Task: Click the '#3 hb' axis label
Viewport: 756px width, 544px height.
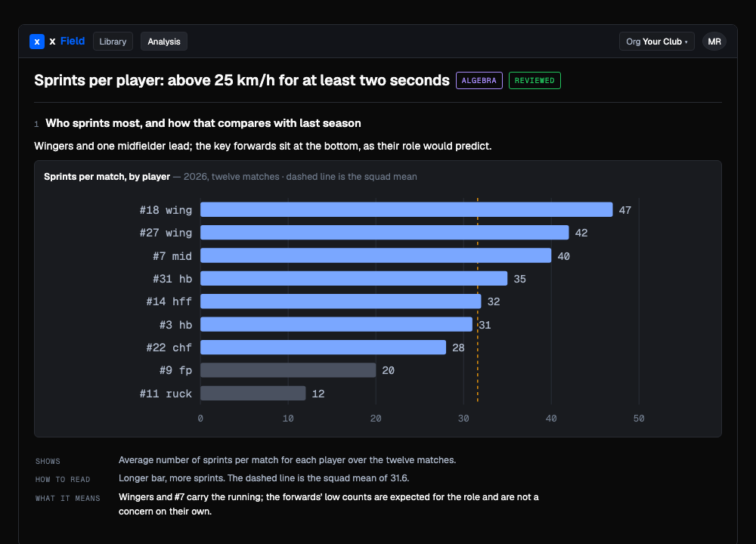Action: pyautogui.click(x=175, y=325)
